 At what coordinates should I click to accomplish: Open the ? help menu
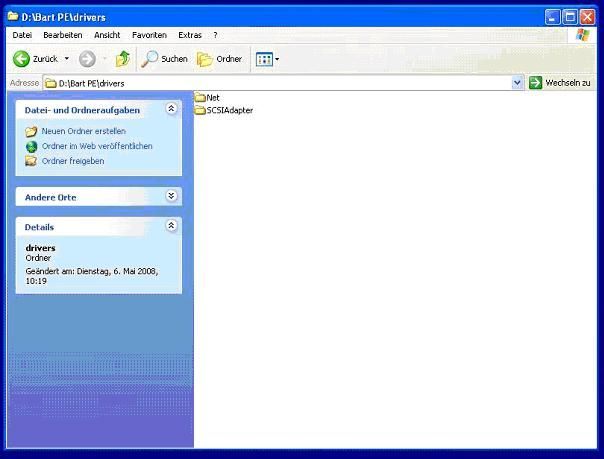pos(215,35)
